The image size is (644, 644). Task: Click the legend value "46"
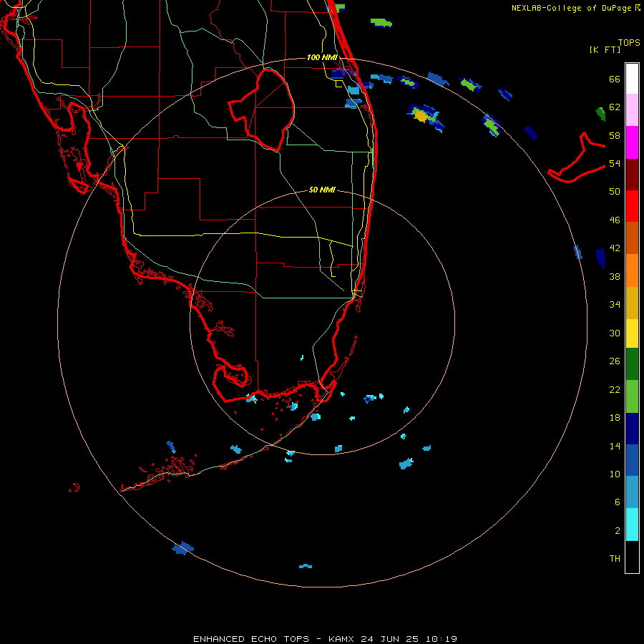click(615, 220)
